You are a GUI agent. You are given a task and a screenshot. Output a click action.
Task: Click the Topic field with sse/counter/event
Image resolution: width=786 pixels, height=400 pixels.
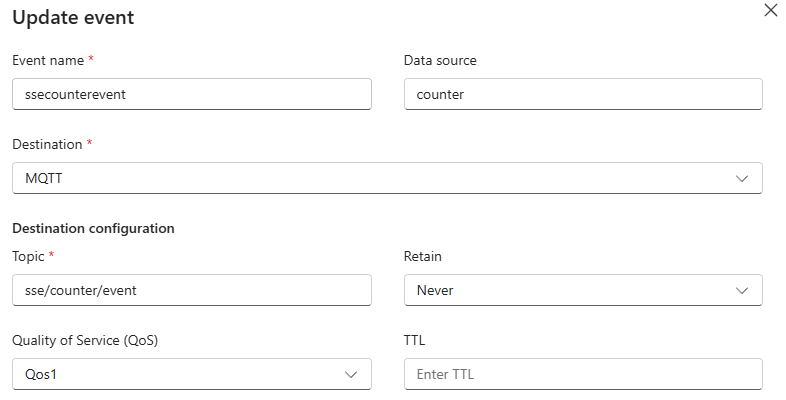(x=191, y=290)
